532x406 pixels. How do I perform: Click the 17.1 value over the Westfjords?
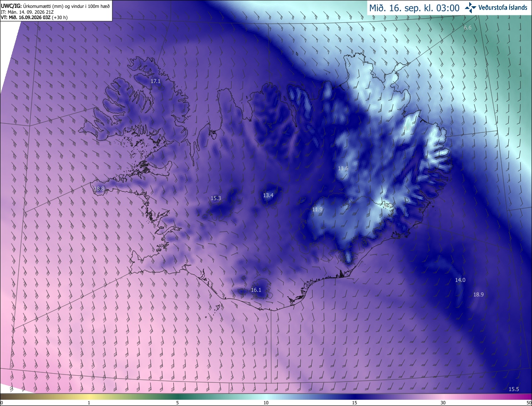pos(155,81)
